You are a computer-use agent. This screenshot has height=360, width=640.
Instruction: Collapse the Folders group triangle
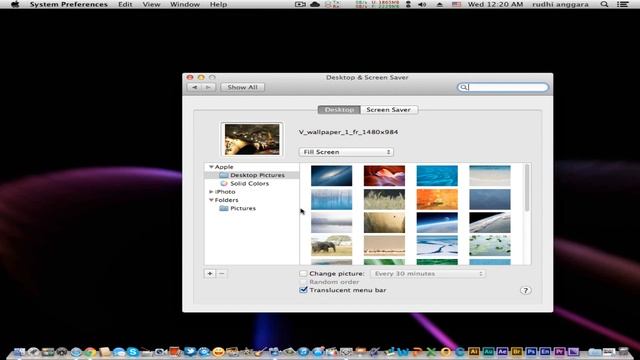tap(211, 200)
